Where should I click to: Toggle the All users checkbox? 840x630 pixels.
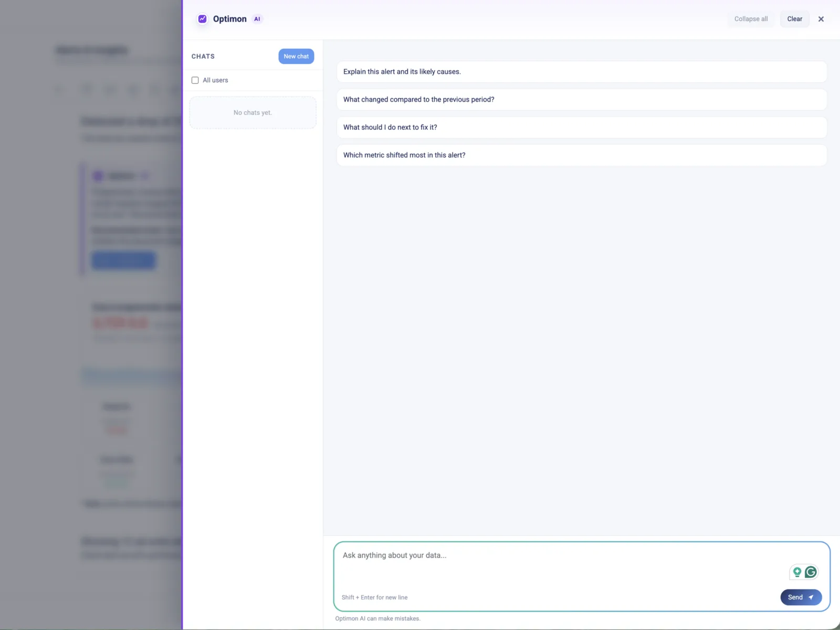click(x=195, y=80)
